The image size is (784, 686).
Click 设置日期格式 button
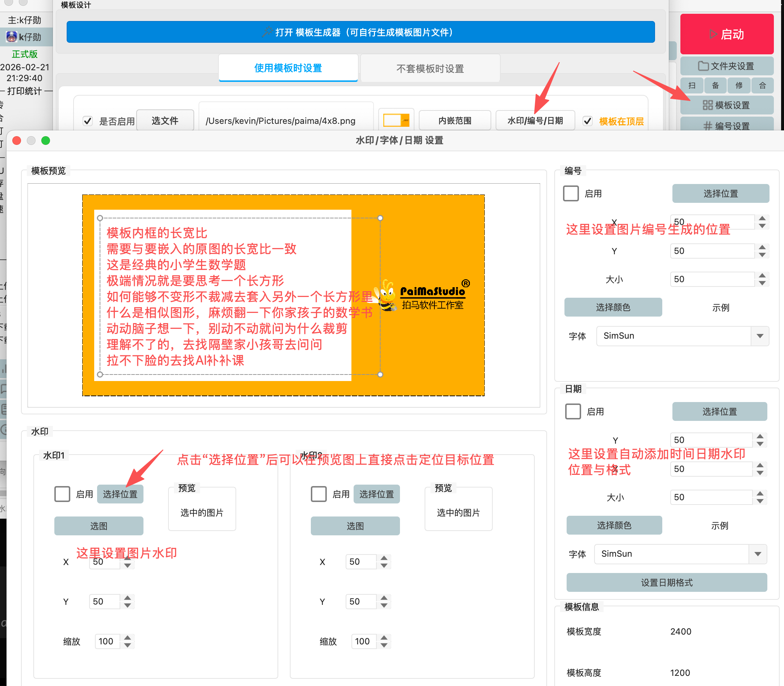[667, 583]
